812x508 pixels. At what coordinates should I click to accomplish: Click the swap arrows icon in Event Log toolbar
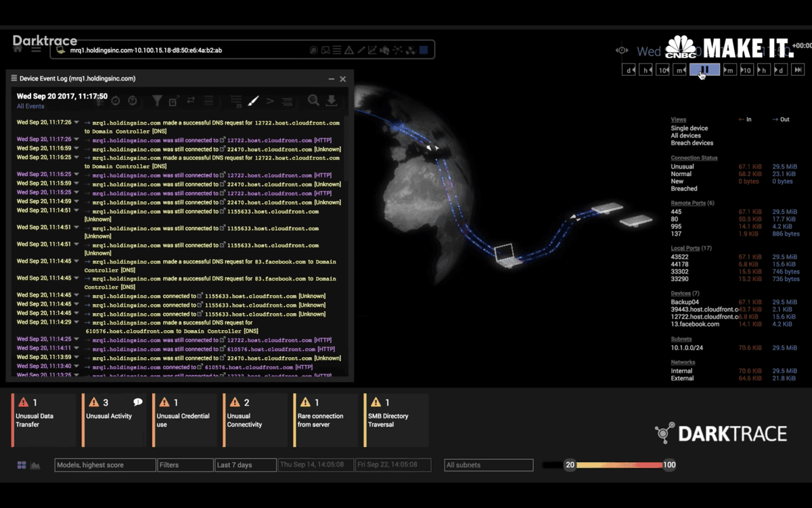pyautogui.click(x=191, y=100)
